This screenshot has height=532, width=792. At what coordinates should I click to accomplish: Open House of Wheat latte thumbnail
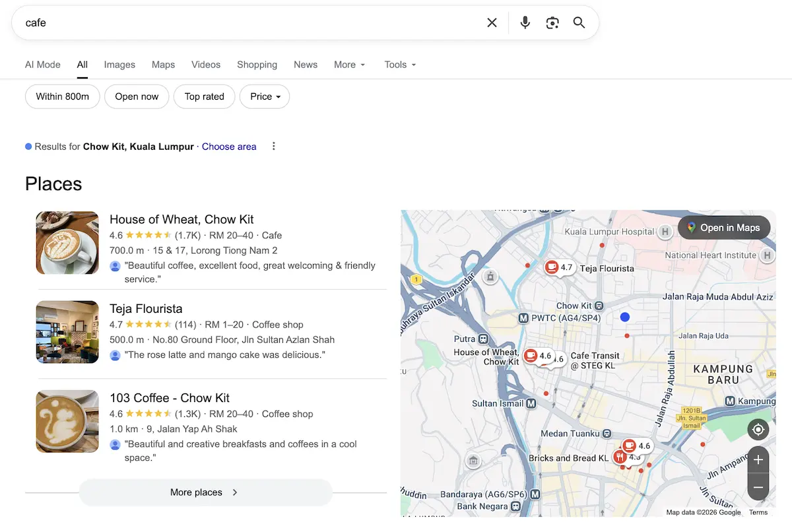67,242
